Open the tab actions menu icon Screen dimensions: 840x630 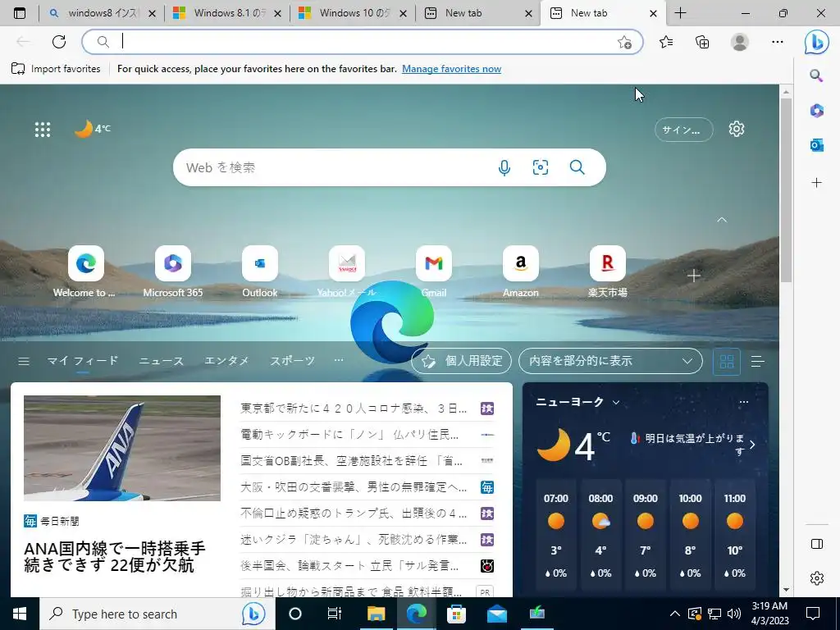(20, 13)
